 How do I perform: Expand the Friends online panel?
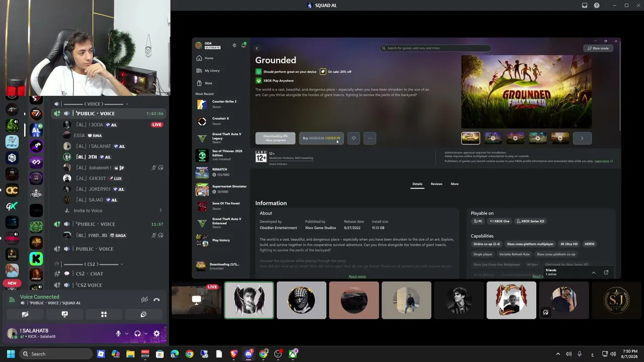594,273
